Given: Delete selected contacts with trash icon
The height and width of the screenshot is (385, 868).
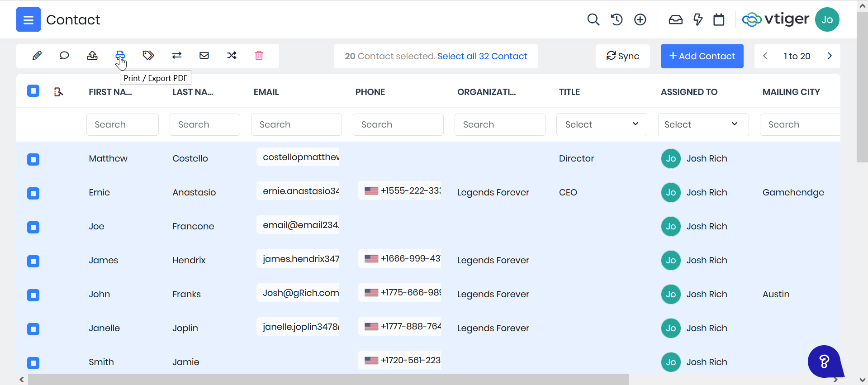Looking at the screenshot, I should click(x=259, y=56).
